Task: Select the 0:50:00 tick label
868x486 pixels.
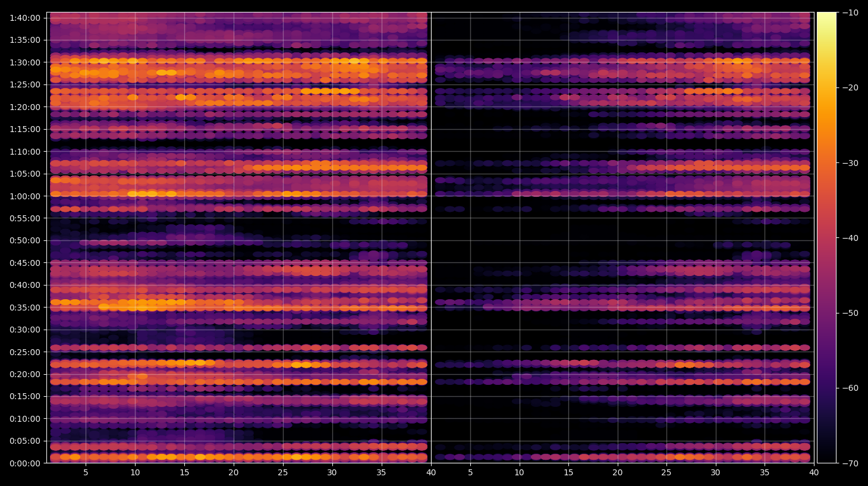Action: tap(25, 240)
